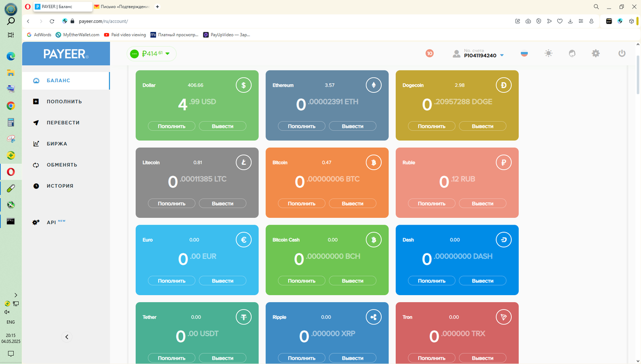The height and width of the screenshot is (364, 641).
Task: Click the Bitcoin card coin icon
Action: coord(373,163)
